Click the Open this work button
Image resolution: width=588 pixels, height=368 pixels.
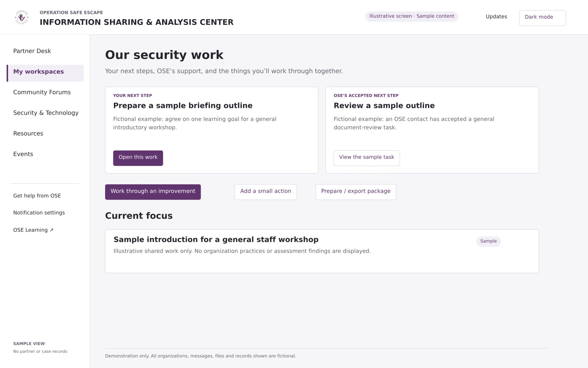[x=138, y=158]
